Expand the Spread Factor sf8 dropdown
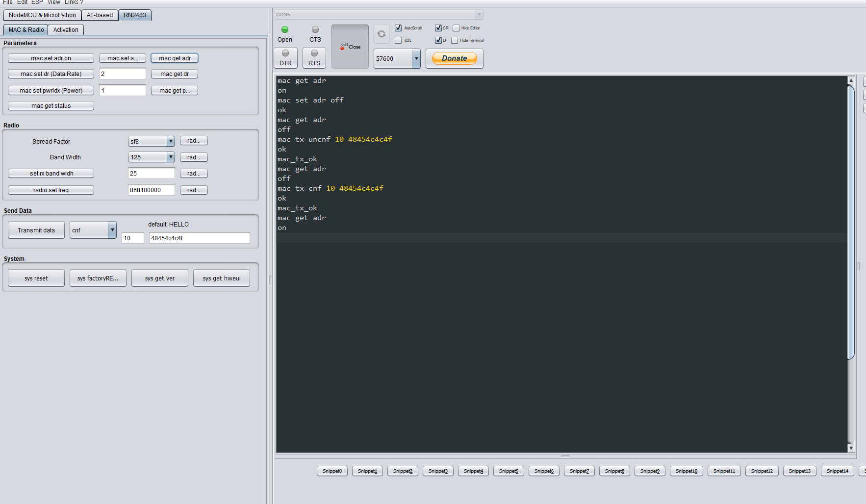Screen dimensions: 866x504 coord(152,141)
